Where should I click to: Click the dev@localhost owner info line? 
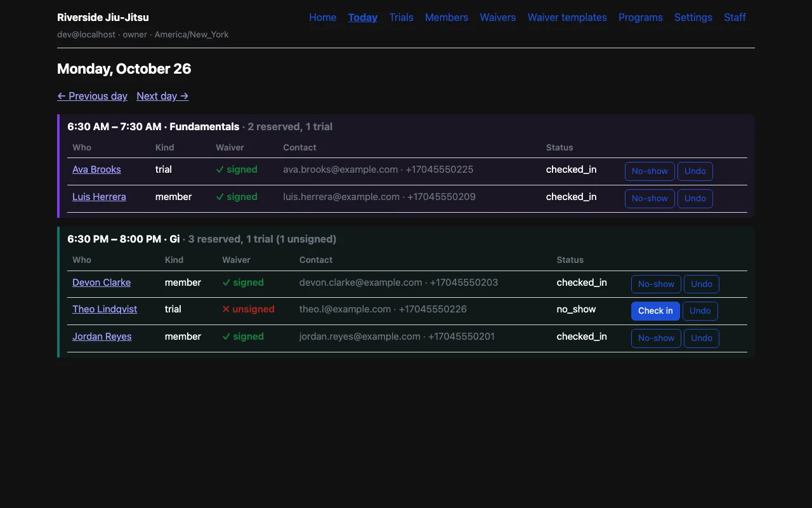click(143, 34)
